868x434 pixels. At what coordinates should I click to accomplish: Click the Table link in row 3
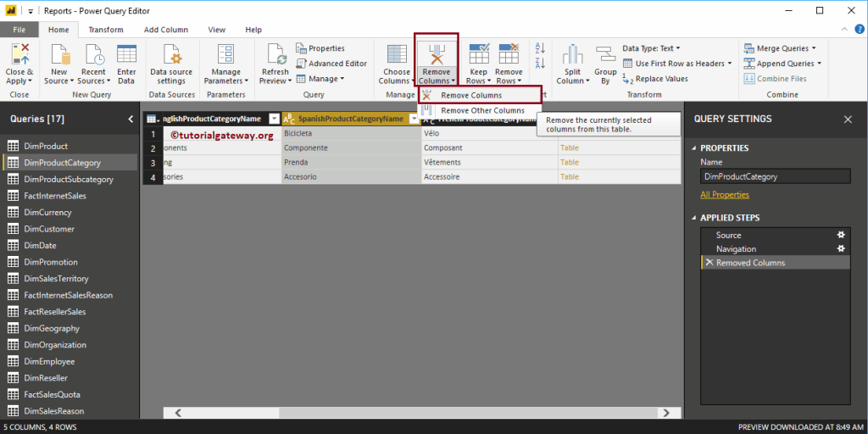pyautogui.click(x=569, y=162)
